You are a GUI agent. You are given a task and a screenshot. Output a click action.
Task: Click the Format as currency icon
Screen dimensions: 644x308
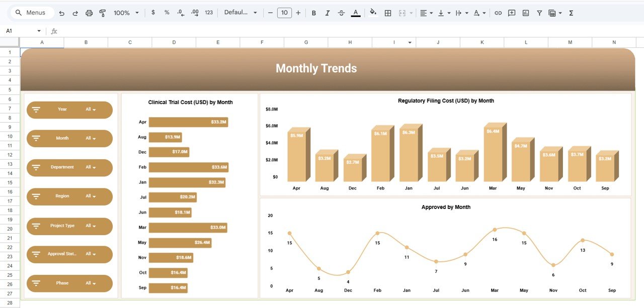[153, 13]
